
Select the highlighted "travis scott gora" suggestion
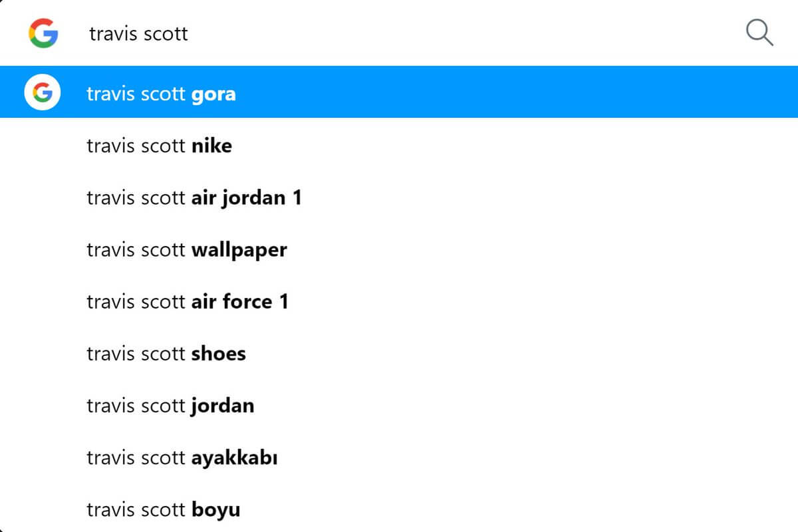point(161,94)
